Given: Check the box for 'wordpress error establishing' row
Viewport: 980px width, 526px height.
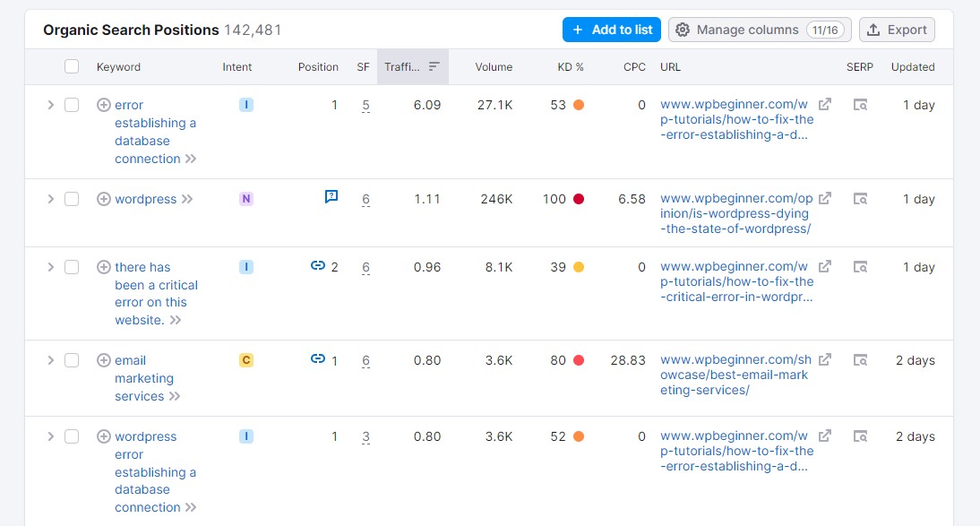Looking at the screenshot, I should (72, 436).
